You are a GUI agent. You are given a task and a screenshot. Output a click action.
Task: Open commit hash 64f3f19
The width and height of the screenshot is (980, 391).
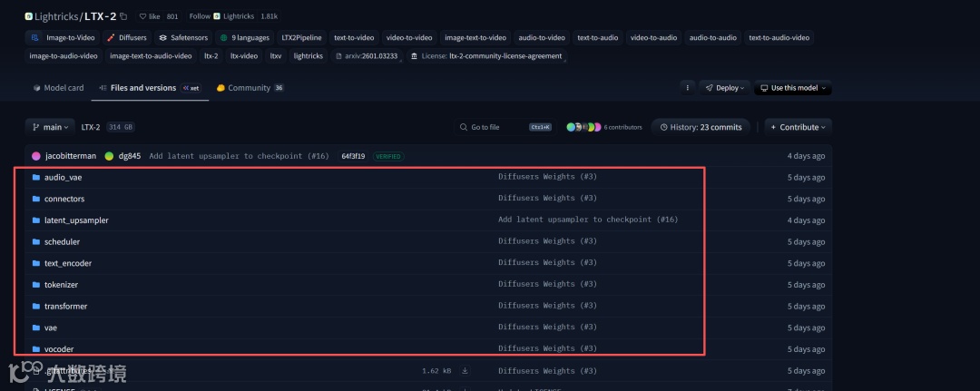[353, 156]
